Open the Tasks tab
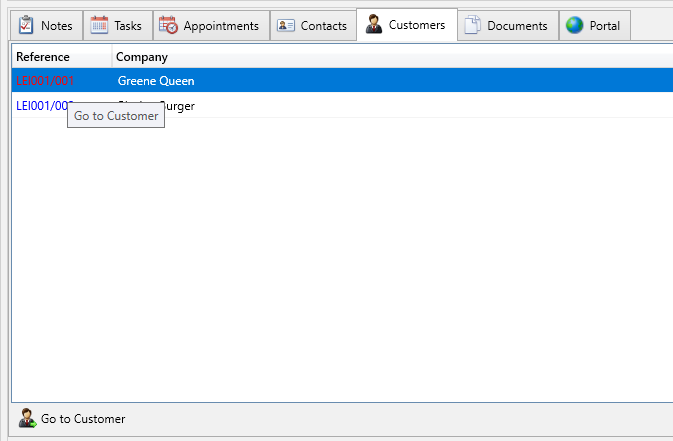The width and height of the screenshot is (673, 441). 128,26
